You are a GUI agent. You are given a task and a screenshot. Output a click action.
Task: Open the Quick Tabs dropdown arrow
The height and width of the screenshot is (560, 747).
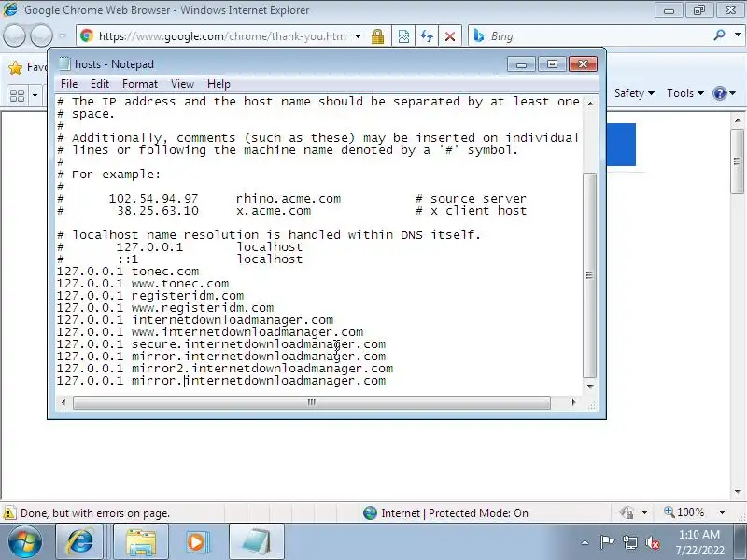coord(35,96)
